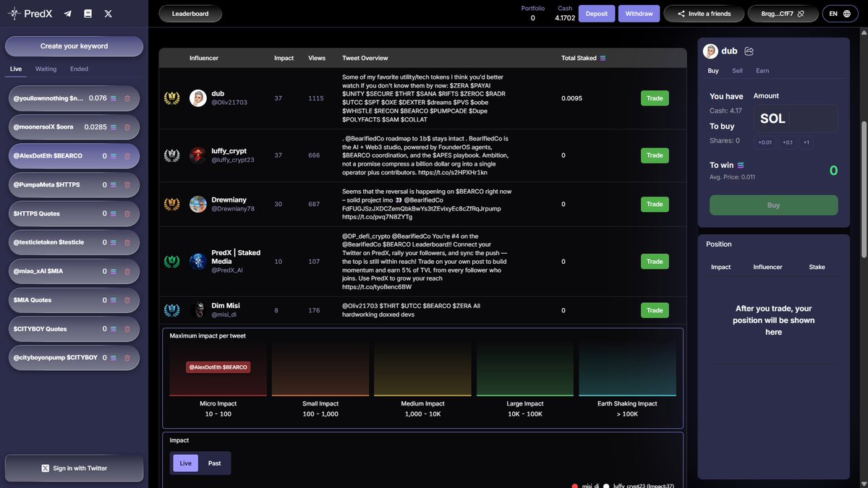Switch to the Earn tab
The image size is (868, 488).
tap(762, 71)
